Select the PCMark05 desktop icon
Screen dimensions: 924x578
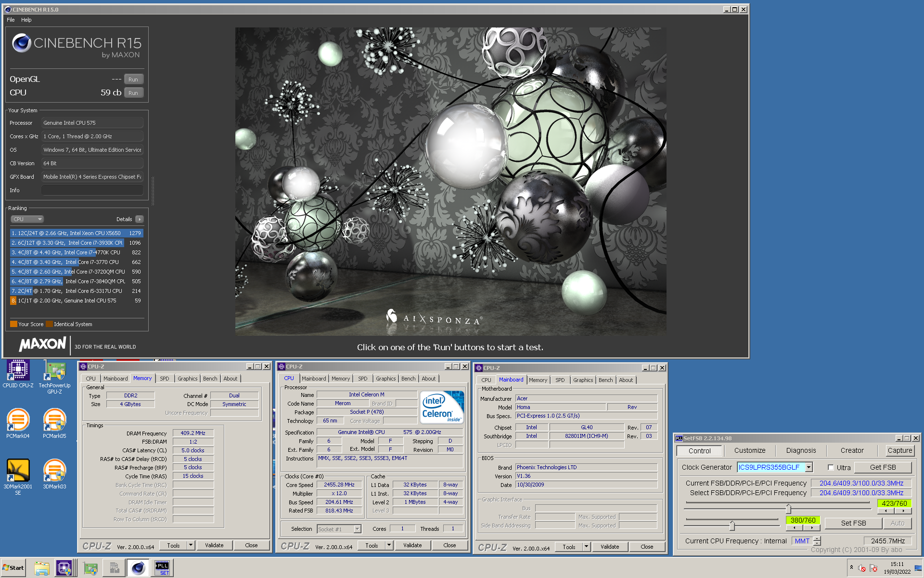(54, 423)
